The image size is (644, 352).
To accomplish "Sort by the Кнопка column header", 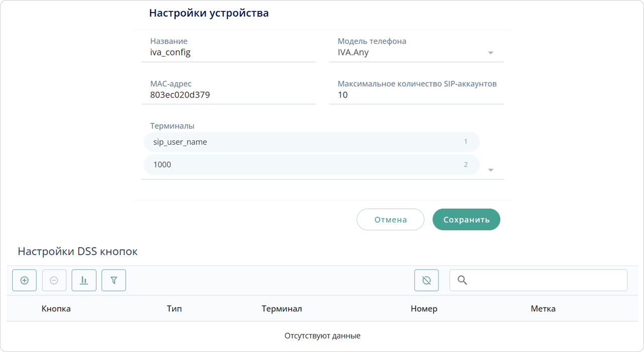I will pyautogui.click(x=56, y=309).
